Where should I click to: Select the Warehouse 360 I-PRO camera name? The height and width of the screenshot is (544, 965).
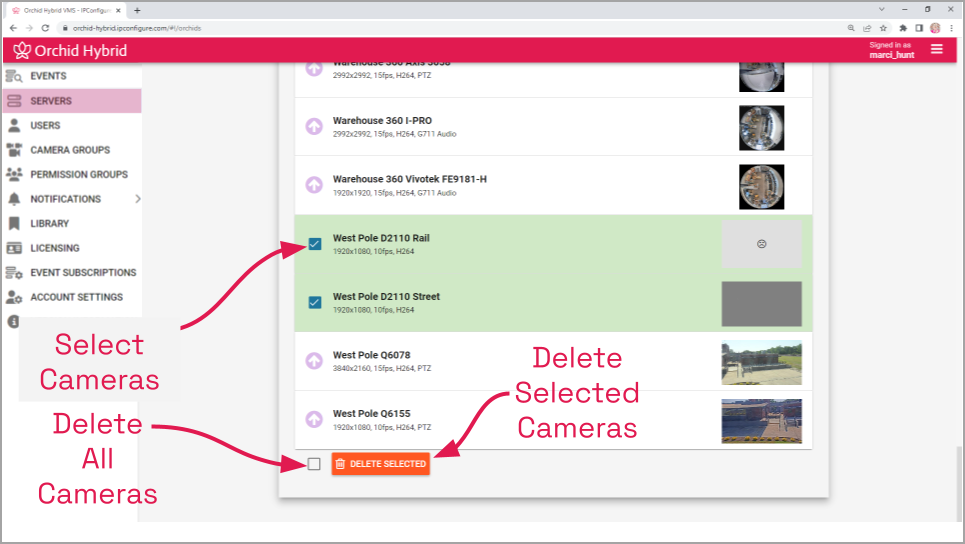click(382, 121)
